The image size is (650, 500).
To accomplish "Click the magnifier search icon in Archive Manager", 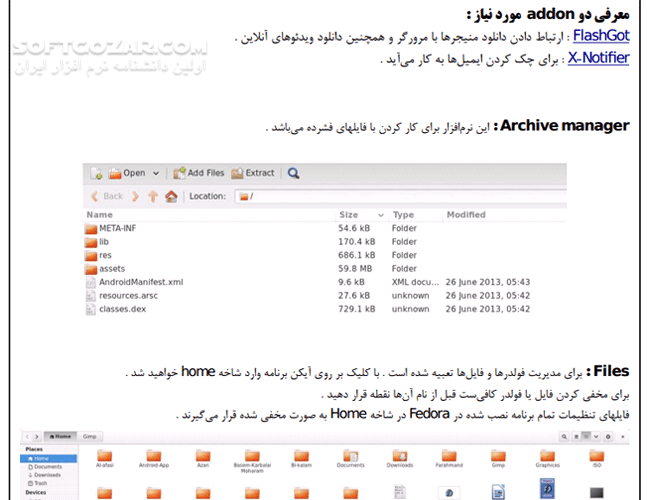I will point(293,173).
